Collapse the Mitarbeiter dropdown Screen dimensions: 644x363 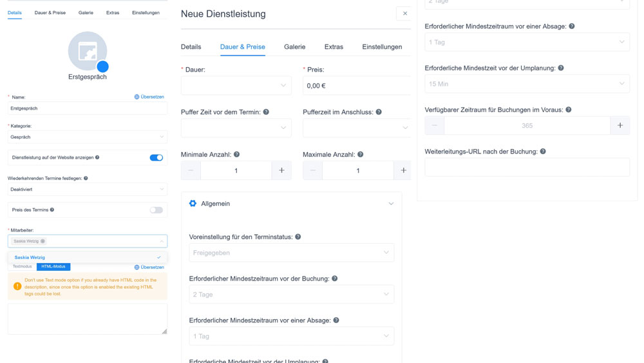[162, 241]
